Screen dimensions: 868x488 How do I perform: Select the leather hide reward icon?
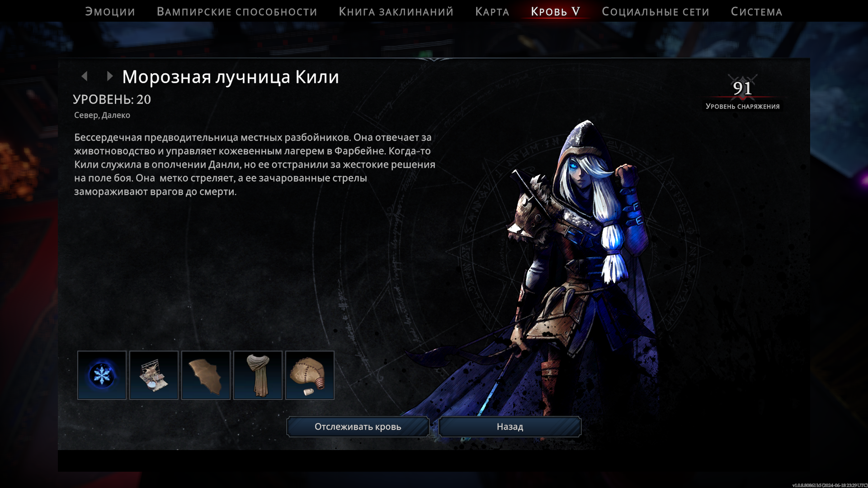point(206,375)
